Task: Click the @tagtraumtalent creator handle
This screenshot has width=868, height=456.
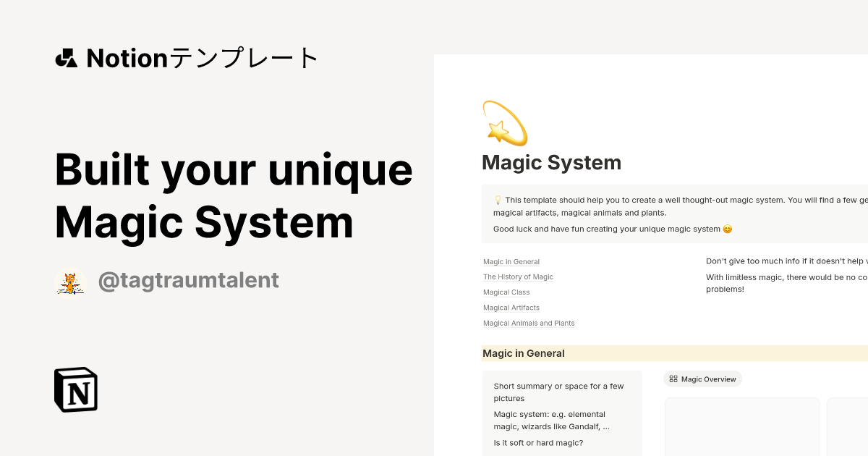Action: click(188, 281)
